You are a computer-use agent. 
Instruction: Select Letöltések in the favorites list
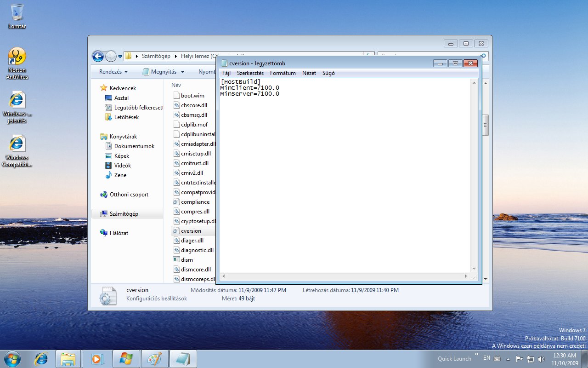point(126,117)
